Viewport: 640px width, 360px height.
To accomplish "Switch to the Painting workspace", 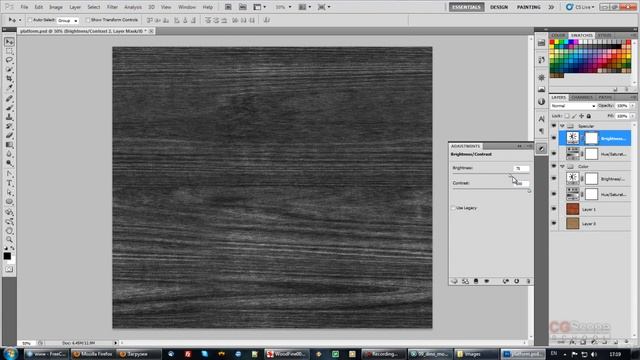I will (529, 7).
